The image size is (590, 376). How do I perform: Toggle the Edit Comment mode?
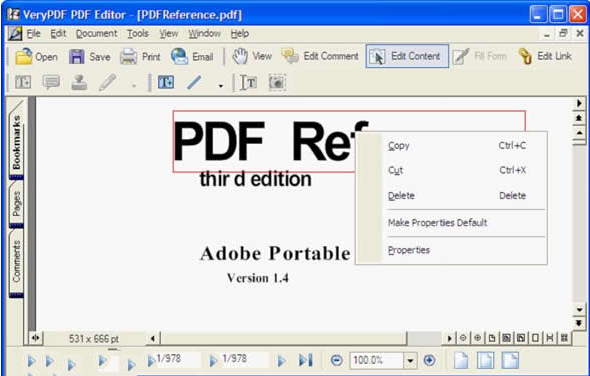pos(319,56)
